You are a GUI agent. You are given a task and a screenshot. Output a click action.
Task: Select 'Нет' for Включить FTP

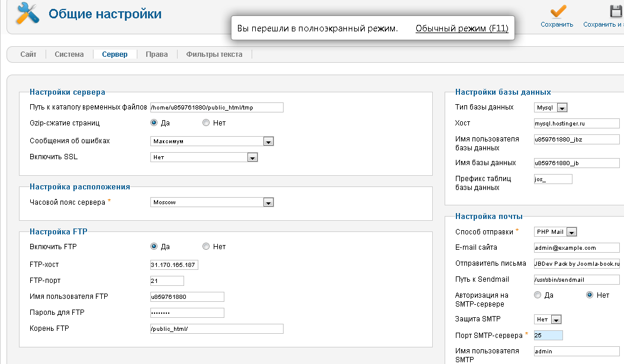click(206, 247)
